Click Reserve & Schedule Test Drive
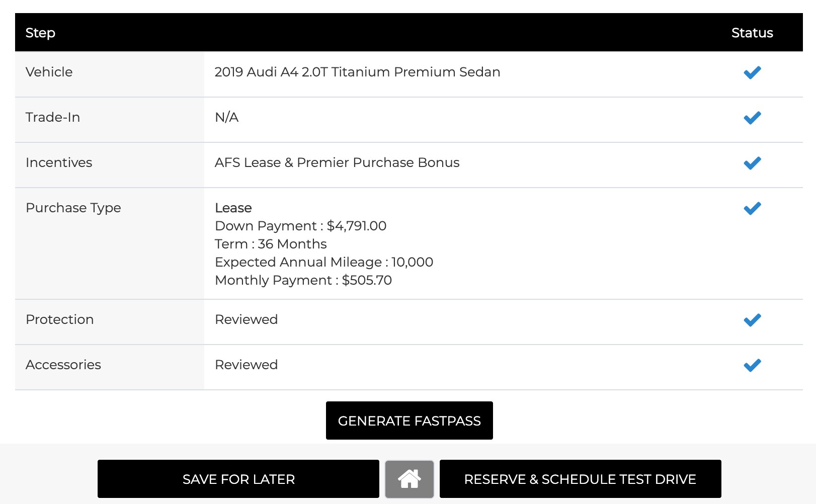The width and height of the screenshot is (816, 504). point(580,479)
